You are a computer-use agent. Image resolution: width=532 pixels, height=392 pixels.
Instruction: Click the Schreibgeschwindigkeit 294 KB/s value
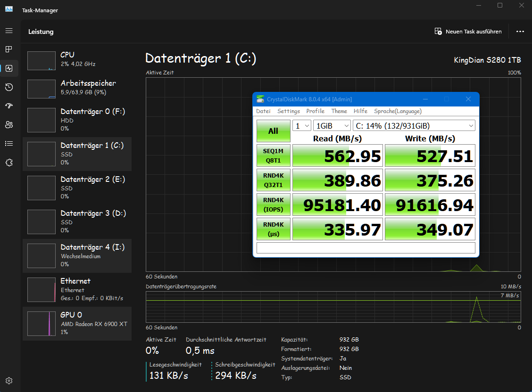click(236, 376)
